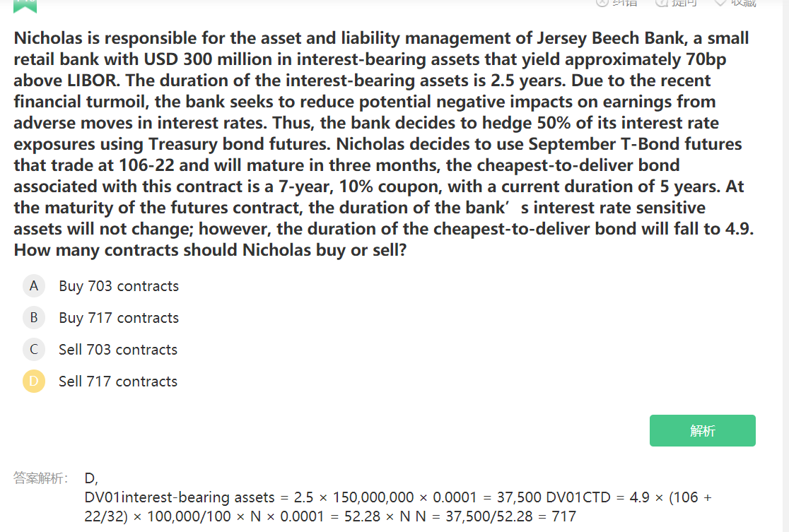
Task: Click the DV01 calculation explanation text
Action: 396,507
